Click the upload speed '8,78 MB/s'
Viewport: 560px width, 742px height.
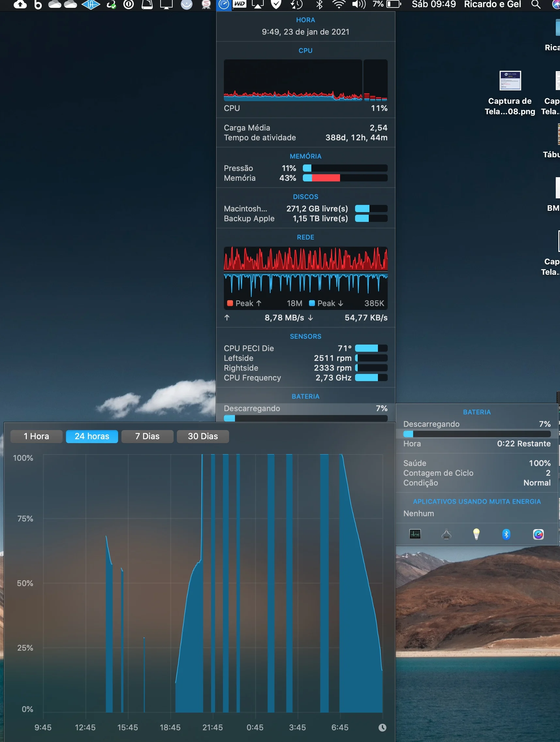click(284, 317)
